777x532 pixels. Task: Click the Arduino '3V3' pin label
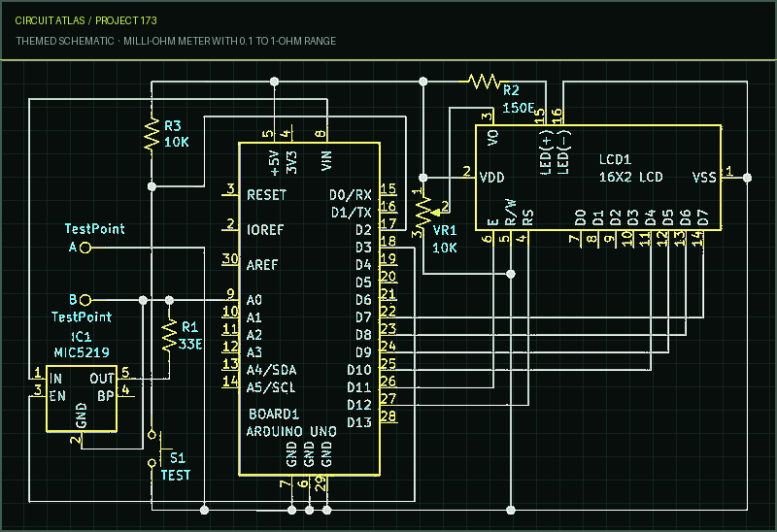(x=292, y=163)
